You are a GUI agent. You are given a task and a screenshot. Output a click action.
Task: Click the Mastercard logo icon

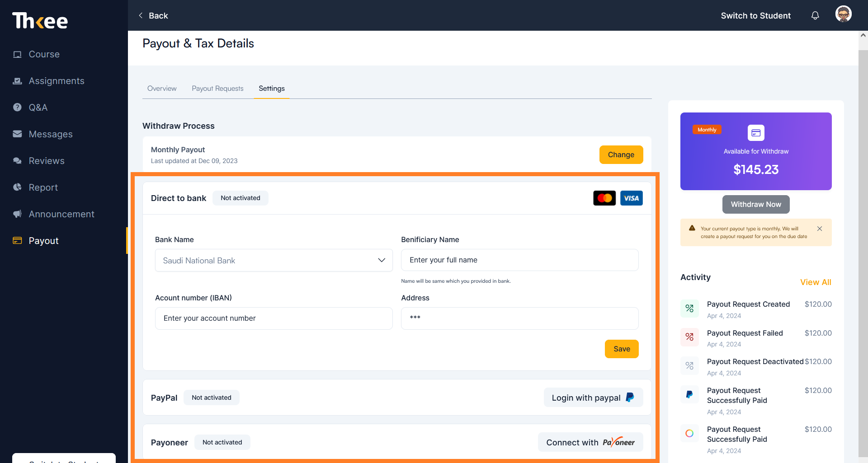[604, 198]
